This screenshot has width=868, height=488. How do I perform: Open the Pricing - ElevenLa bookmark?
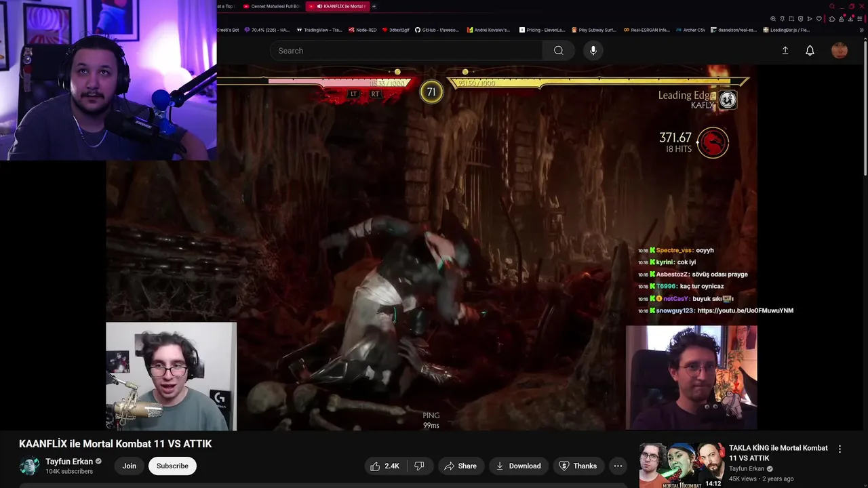542,30
